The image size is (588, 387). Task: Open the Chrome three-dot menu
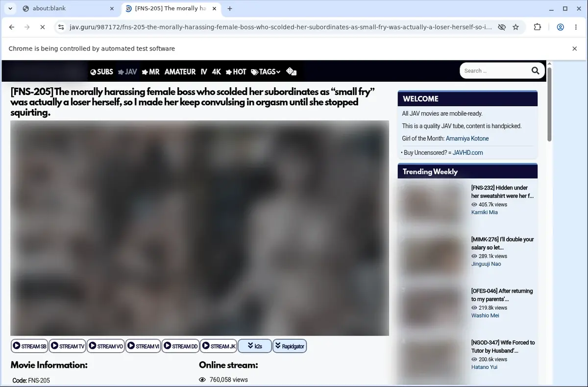click(x=576, y=27)
